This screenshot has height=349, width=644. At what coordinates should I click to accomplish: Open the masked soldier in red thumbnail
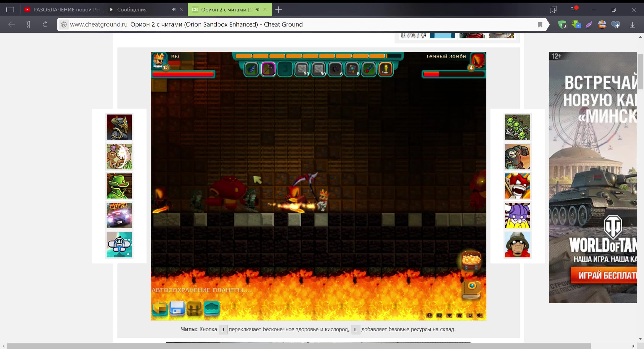pyautogui.click(x=517, y=245)
